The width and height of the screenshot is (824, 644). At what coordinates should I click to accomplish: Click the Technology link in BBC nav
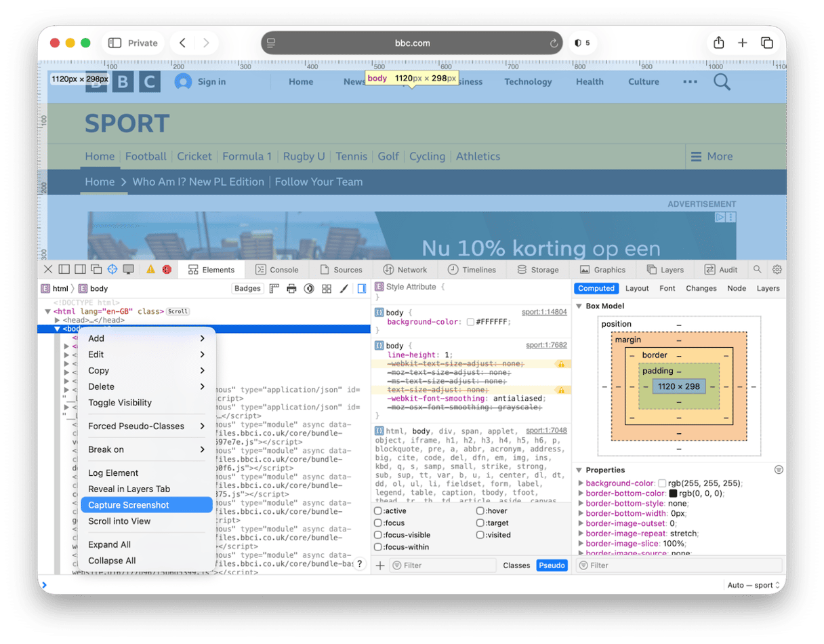tap(528, 81)
